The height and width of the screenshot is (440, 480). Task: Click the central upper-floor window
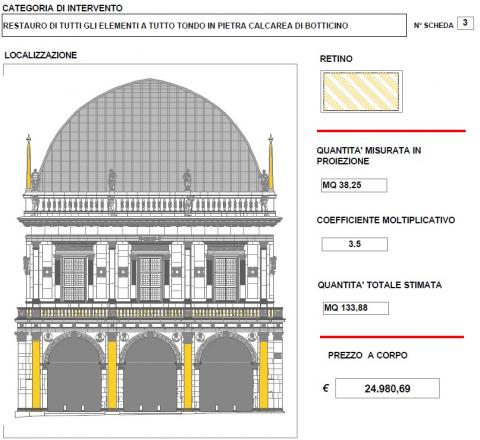click(150, 279)
